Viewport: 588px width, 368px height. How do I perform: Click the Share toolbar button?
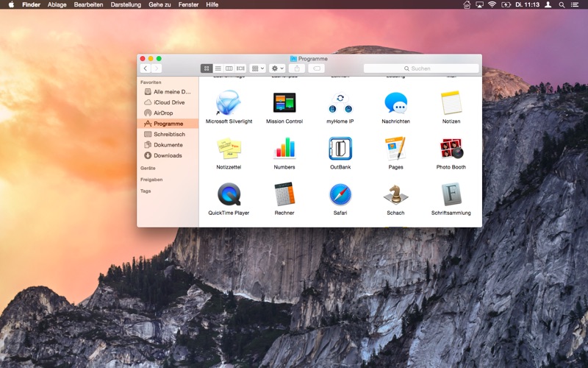(297, 68)
